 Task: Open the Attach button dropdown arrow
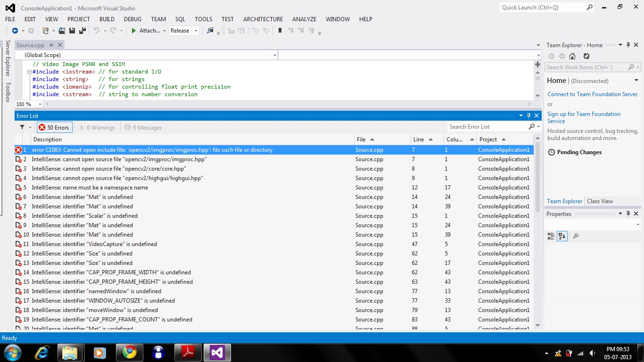[x=165, y=31]
